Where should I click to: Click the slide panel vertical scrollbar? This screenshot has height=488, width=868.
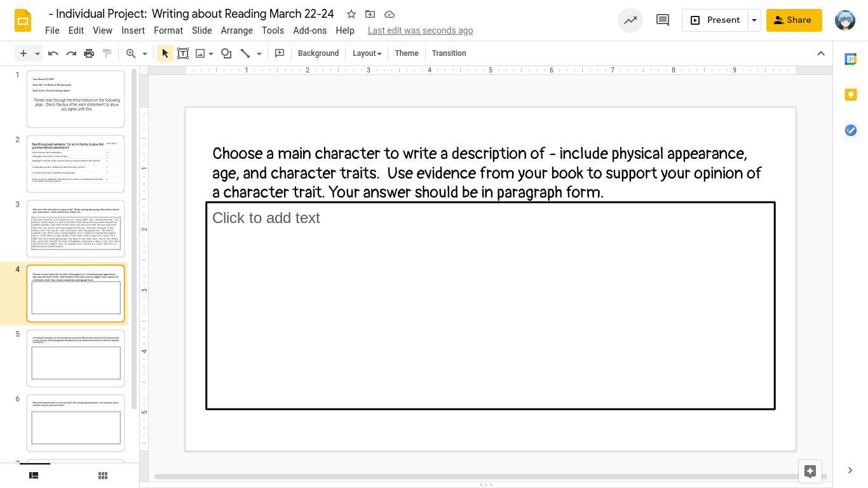tap(134, 238)
